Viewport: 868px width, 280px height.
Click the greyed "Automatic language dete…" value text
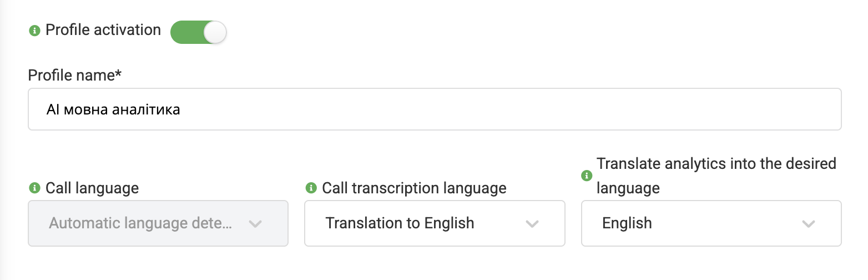coord(140,223)
